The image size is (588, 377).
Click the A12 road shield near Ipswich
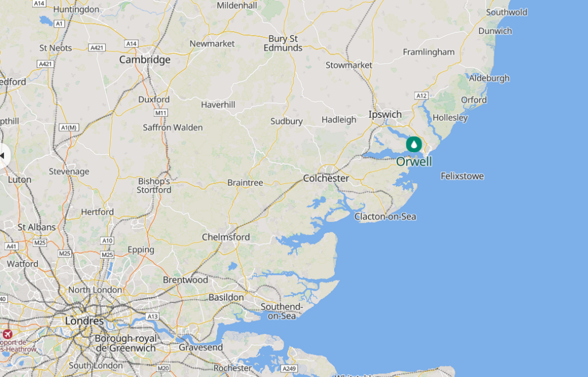pyautogui.click(x=421, y=95)
